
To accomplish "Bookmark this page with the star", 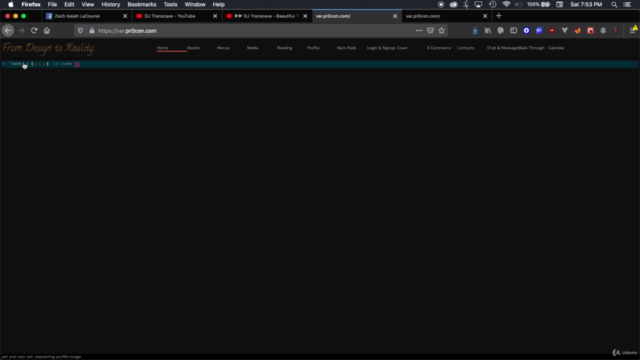I will point(442,31).
